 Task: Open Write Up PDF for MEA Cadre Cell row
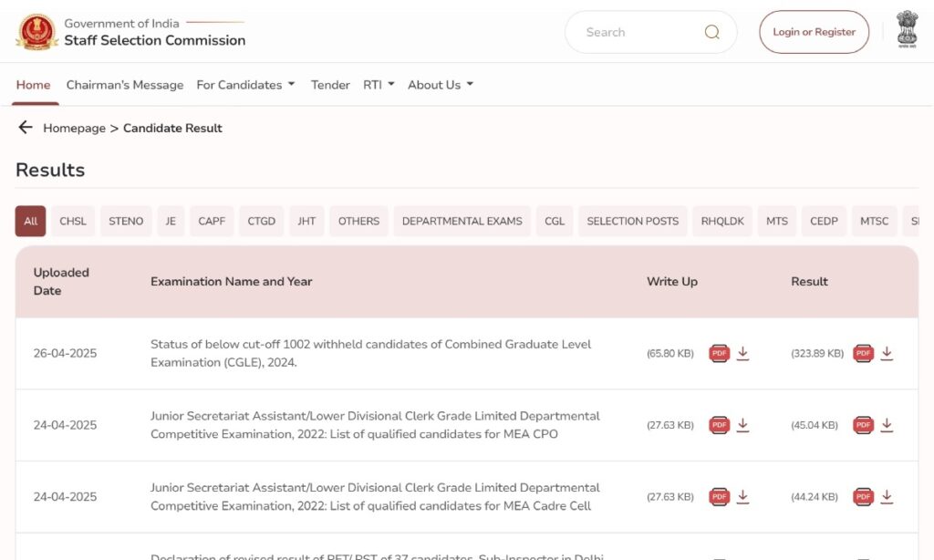coord(719,496)
